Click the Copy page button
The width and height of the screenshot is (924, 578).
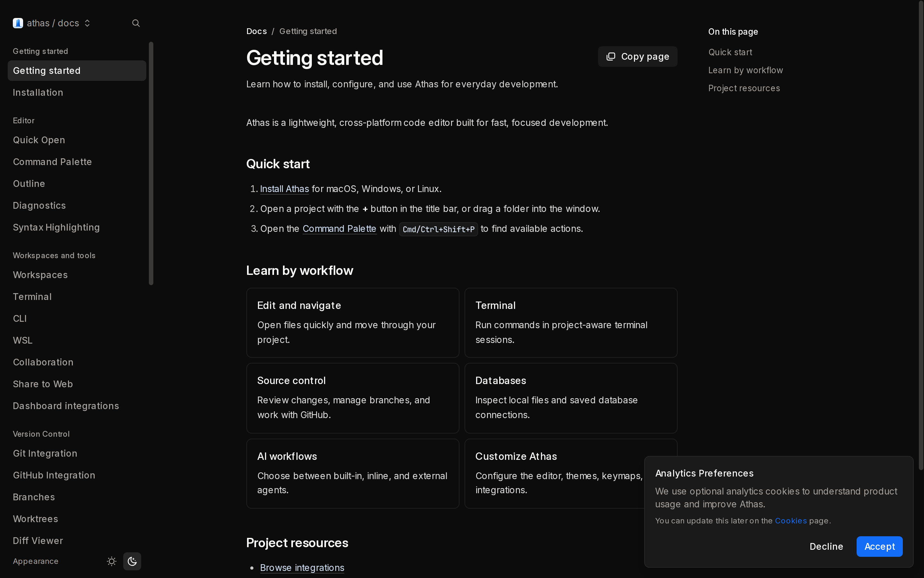pyautogui.click(x=637, y=57)
